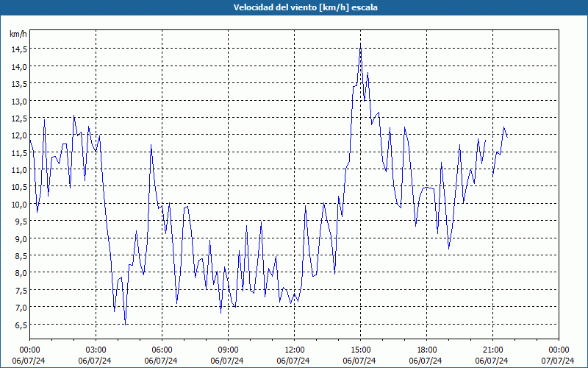Click the 7,5 y-axis label
This screenshot has width=588, height=368.
pyautogui.click(x=21, y=290)
